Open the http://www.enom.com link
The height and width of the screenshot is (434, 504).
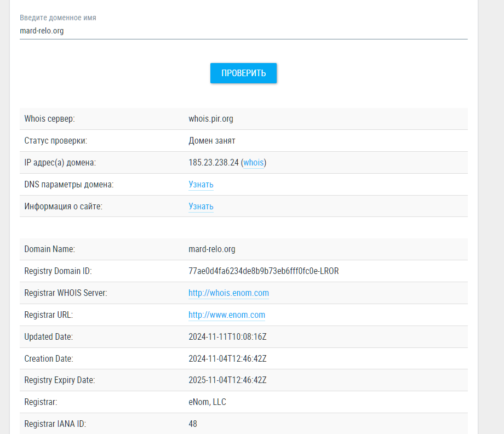227,315
